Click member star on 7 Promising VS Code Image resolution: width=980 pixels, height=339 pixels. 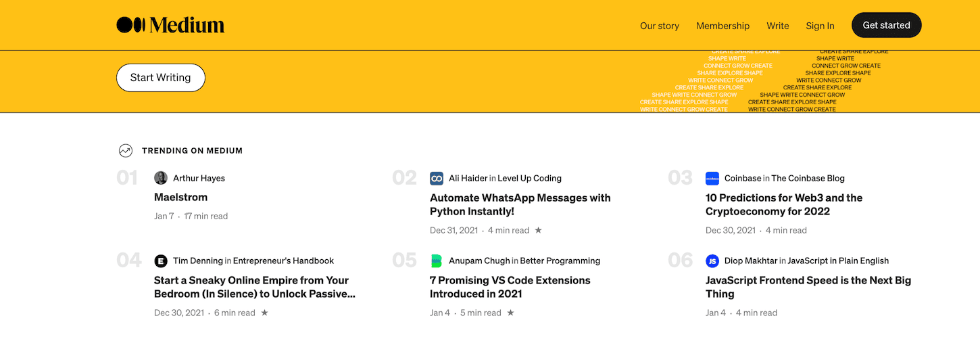(511, 313)
